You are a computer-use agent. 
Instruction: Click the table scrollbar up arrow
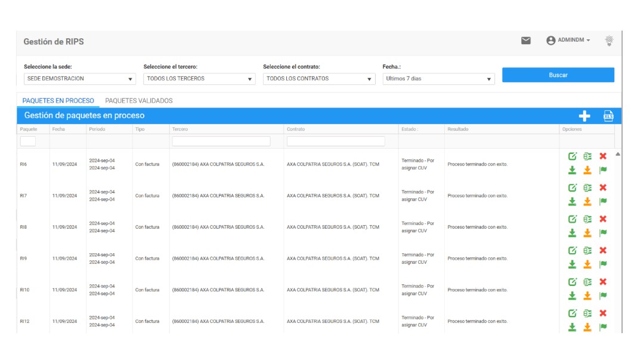point(618,154)
